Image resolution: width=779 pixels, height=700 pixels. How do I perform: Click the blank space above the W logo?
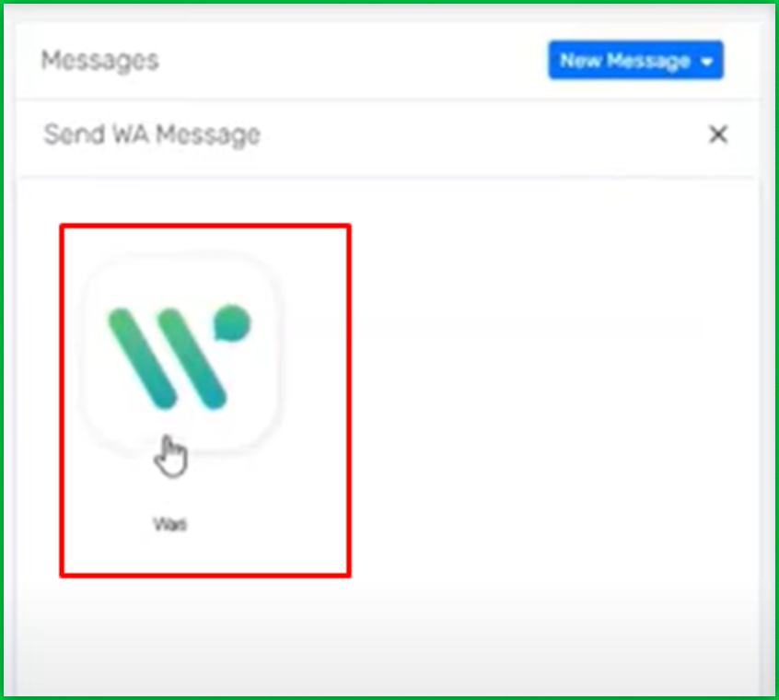[204, 239]
